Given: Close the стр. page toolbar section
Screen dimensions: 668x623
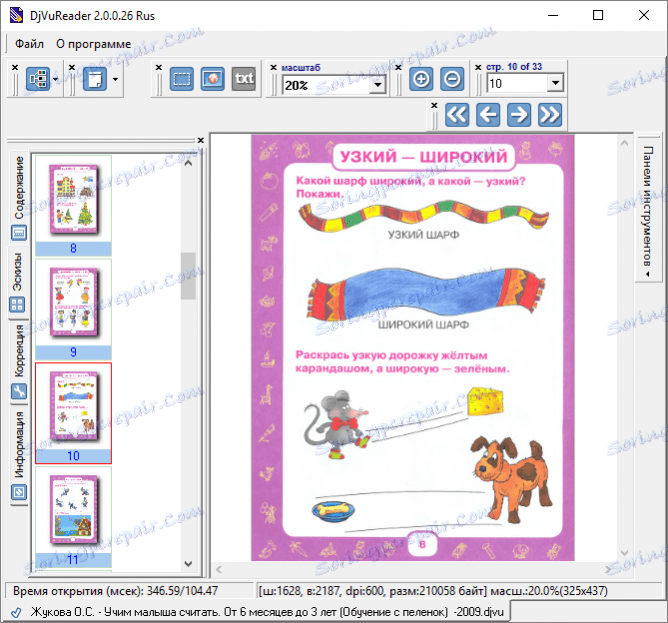Looking at the screenshot, I should (478, 67).
